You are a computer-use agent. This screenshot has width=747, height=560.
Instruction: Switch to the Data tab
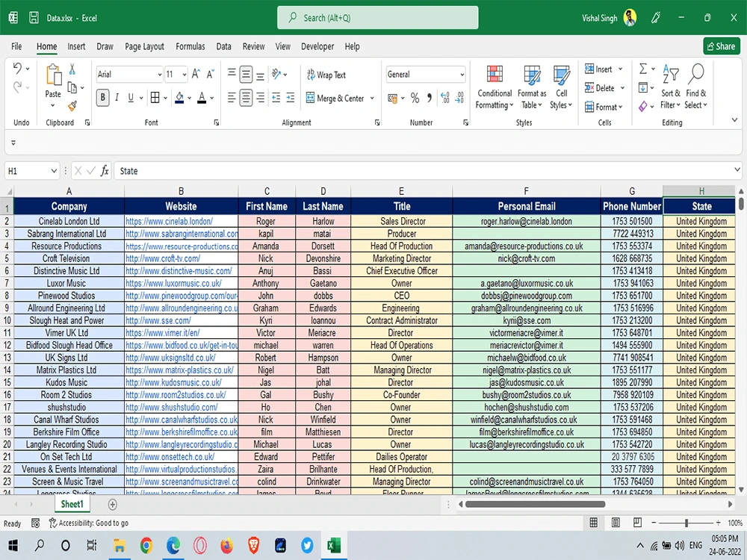point(223,46)
